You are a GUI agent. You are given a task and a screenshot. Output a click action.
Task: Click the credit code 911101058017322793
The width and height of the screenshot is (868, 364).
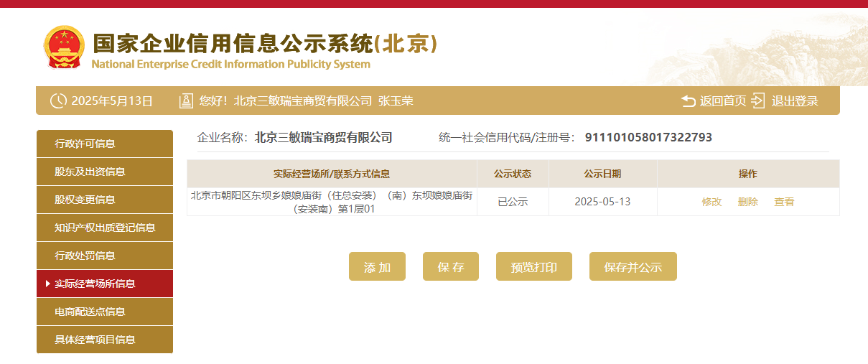point(649,138)
